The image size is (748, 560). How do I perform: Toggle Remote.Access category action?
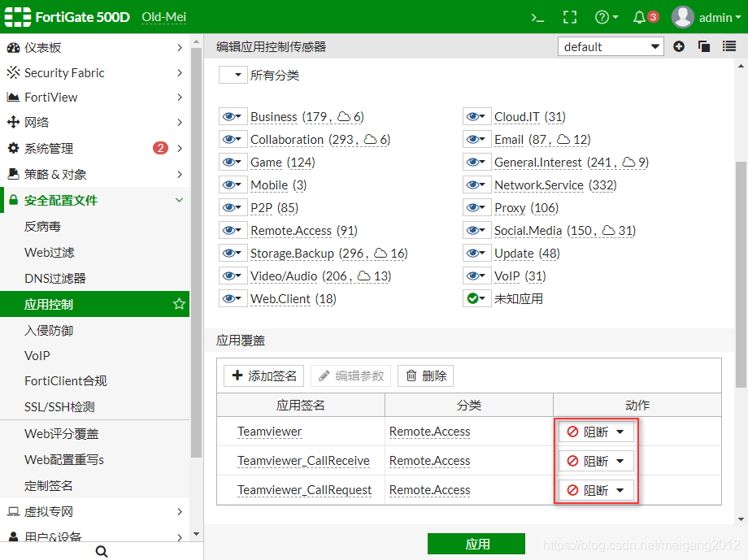tap(233, 230)
